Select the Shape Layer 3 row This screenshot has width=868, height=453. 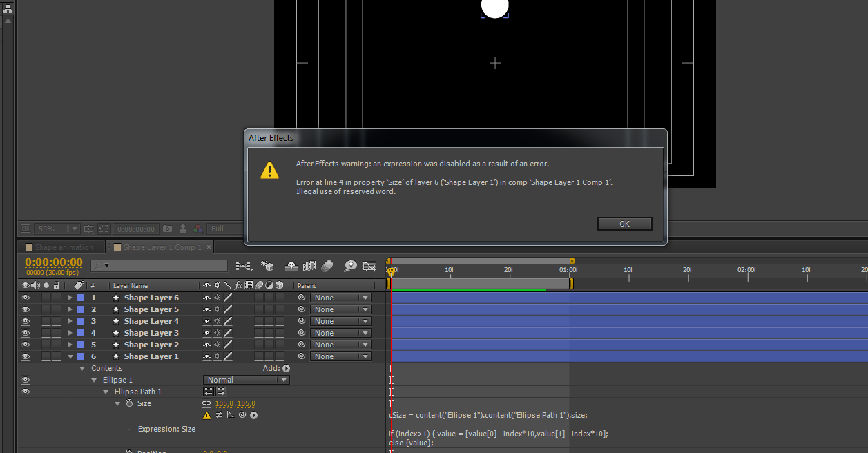point(151,334)
